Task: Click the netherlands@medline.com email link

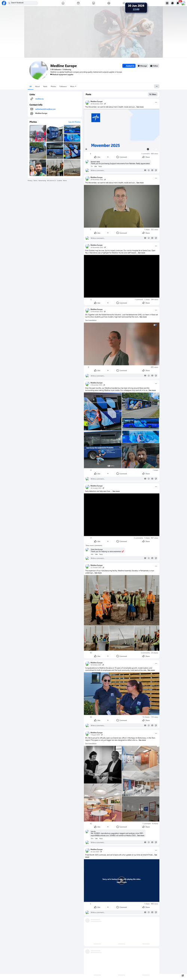Action: point(45,109)
